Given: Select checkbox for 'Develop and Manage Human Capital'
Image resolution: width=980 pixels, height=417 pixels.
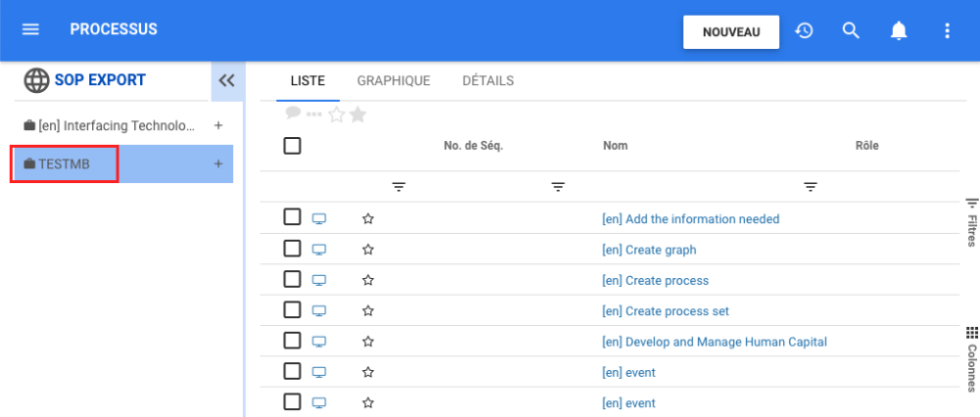Looking at the screenshot, I should tap(292, 341).
